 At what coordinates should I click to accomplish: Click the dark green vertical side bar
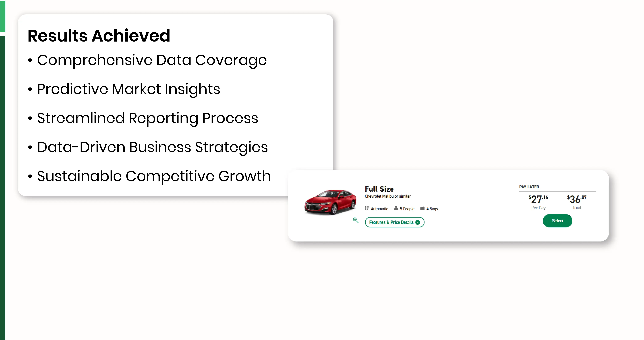(x=2, y=188)
